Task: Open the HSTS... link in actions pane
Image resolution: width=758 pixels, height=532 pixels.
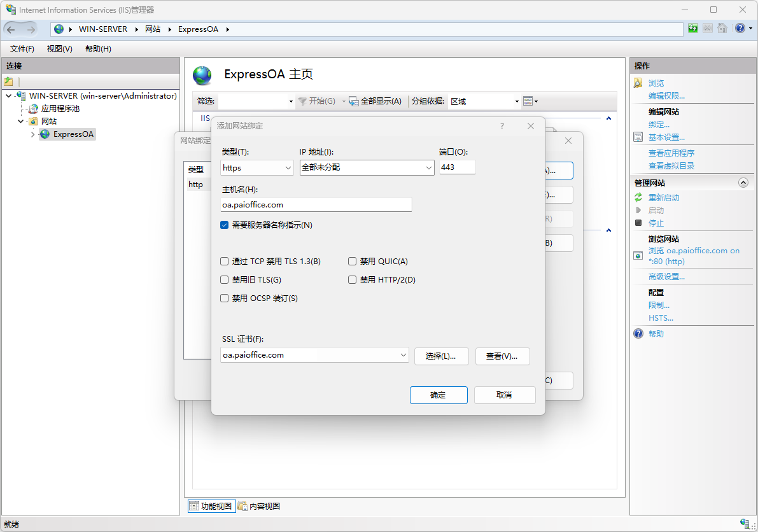Action: click(x=661, y=318)
